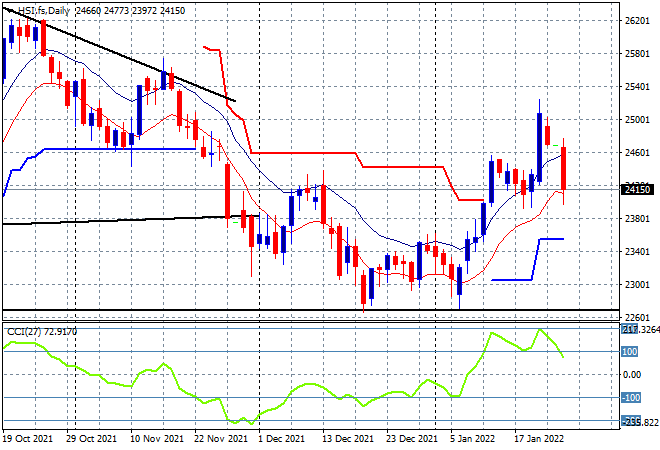Click the 26201 price axis label

[637, 21]
